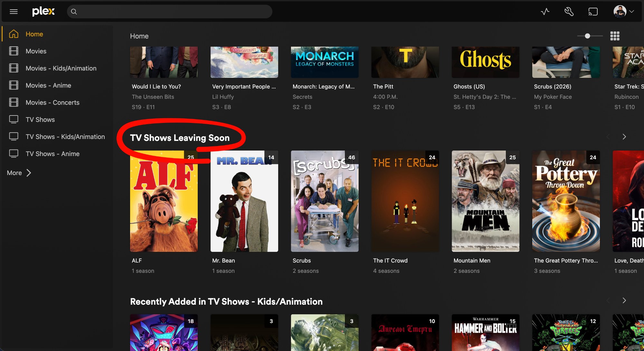Start casting with the Chromecast icon
Screen dimensions: 644x351
593,11
